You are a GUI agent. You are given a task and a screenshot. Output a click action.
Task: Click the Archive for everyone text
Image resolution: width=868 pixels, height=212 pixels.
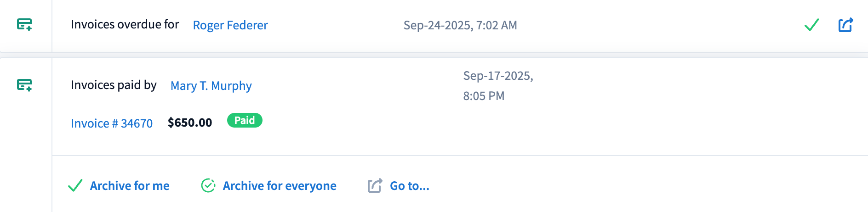[280, 186]
